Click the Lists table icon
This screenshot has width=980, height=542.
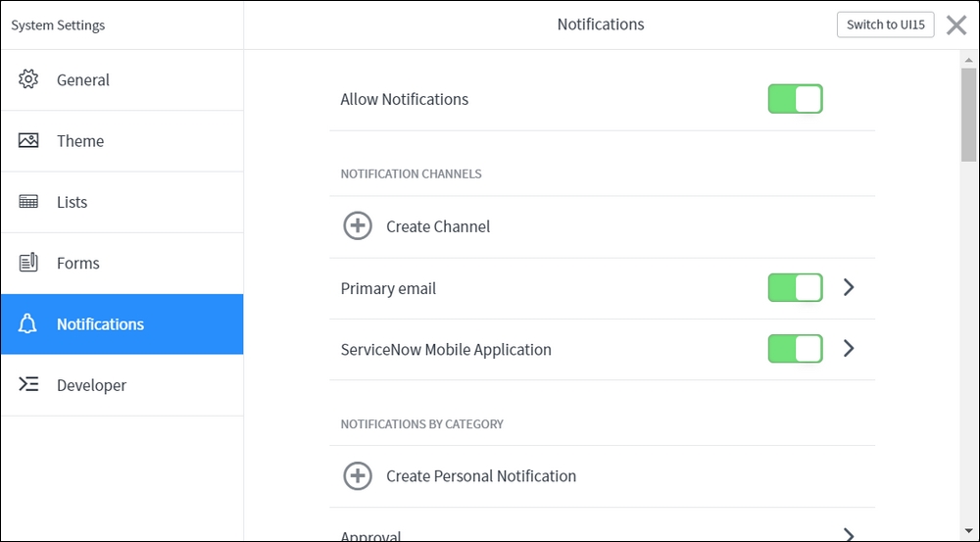28,201
